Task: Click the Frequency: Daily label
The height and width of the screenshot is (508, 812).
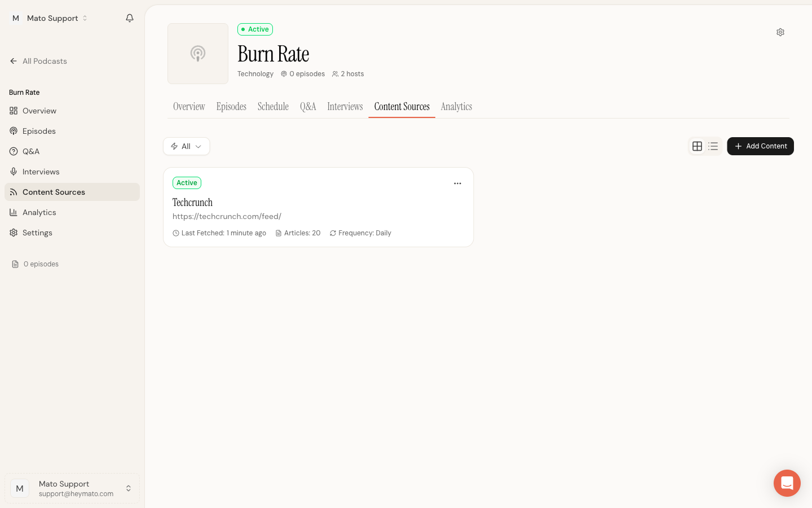Action: pyautogui.click(x=360, y=233)
